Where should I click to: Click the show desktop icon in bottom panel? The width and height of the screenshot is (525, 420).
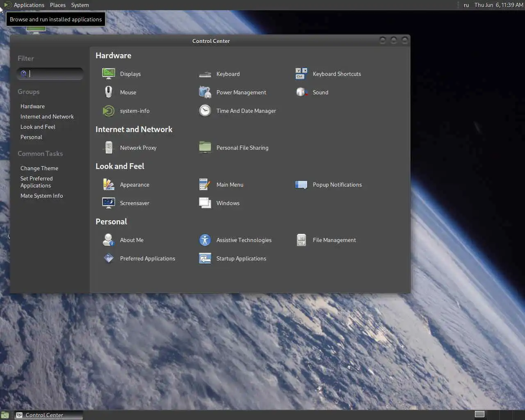click(x=5, y=415)
